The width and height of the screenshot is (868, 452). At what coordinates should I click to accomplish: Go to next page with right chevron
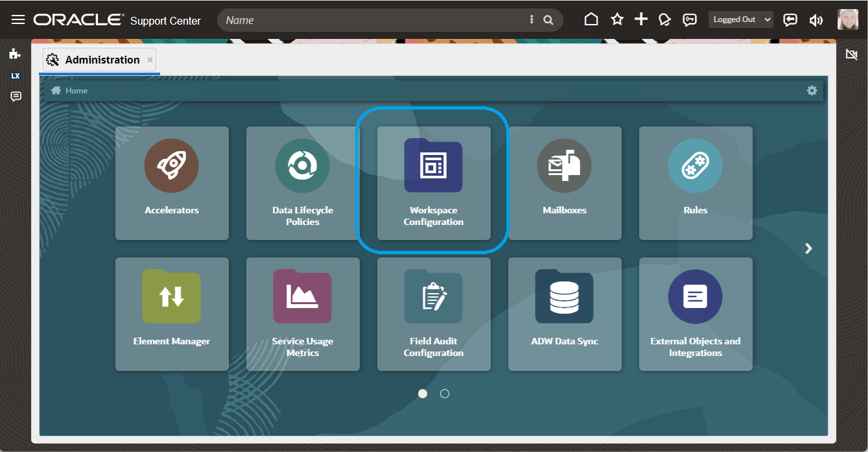tap(808, 248)
